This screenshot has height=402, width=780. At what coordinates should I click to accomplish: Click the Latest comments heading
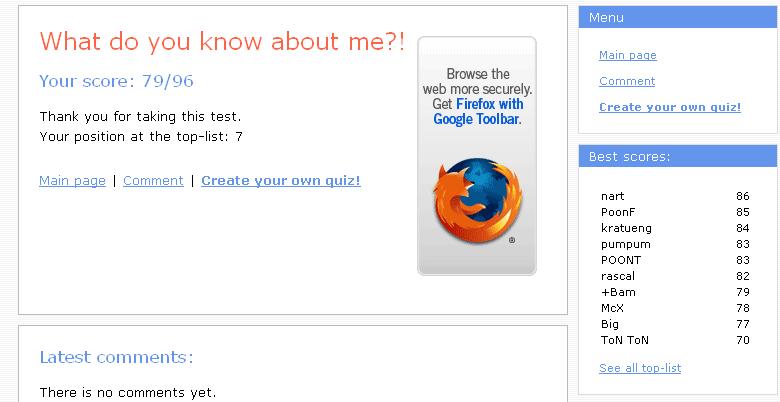tap(116, 357)
